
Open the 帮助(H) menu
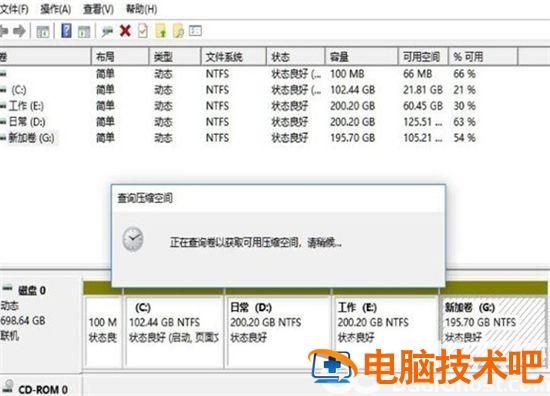coord(141,9)
